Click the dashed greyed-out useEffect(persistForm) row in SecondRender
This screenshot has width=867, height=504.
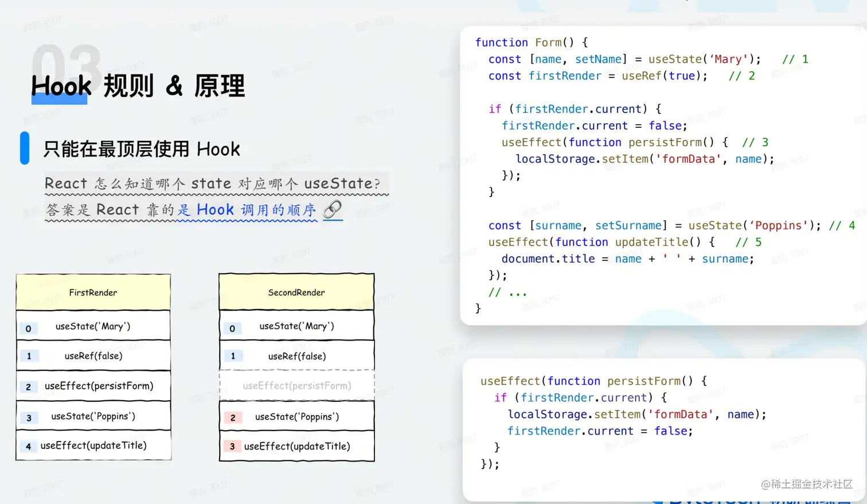[296, 385]
